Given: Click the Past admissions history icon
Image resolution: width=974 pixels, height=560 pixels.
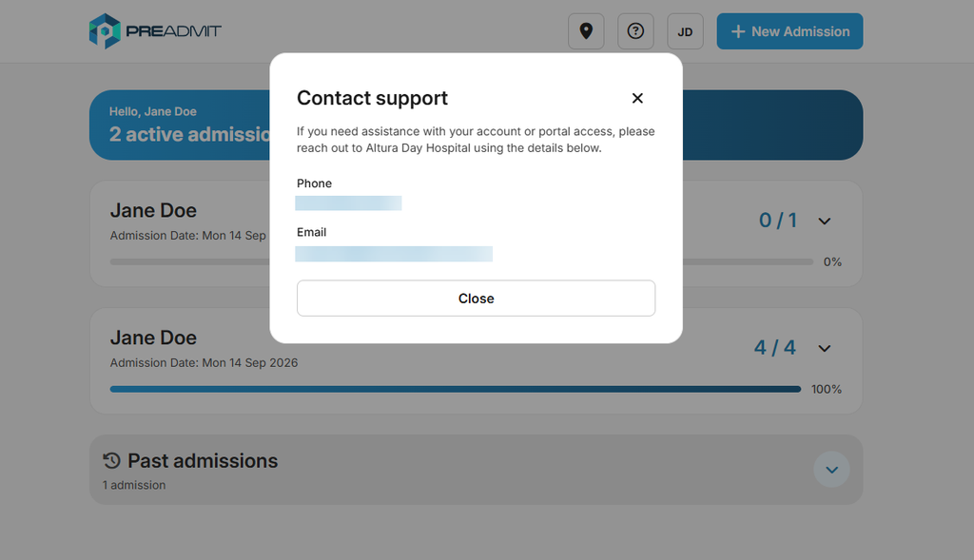Looking at the screenshot, I should (x=112, y=461).
